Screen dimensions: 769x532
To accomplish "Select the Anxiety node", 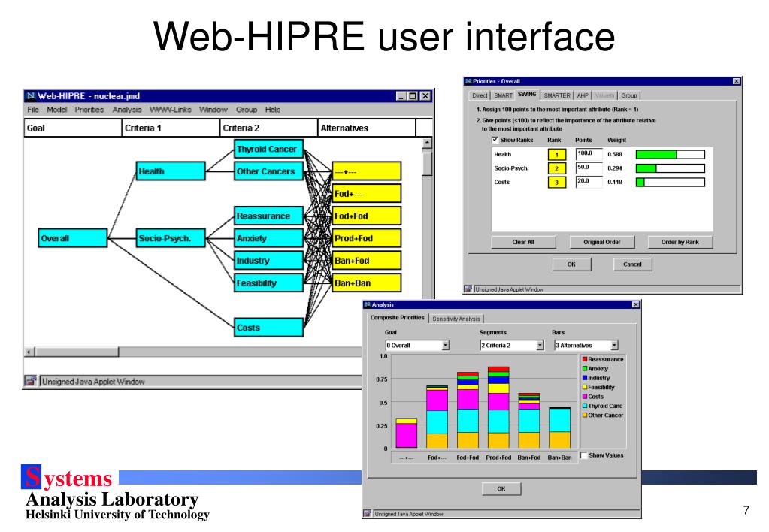I will coord(269,238).
